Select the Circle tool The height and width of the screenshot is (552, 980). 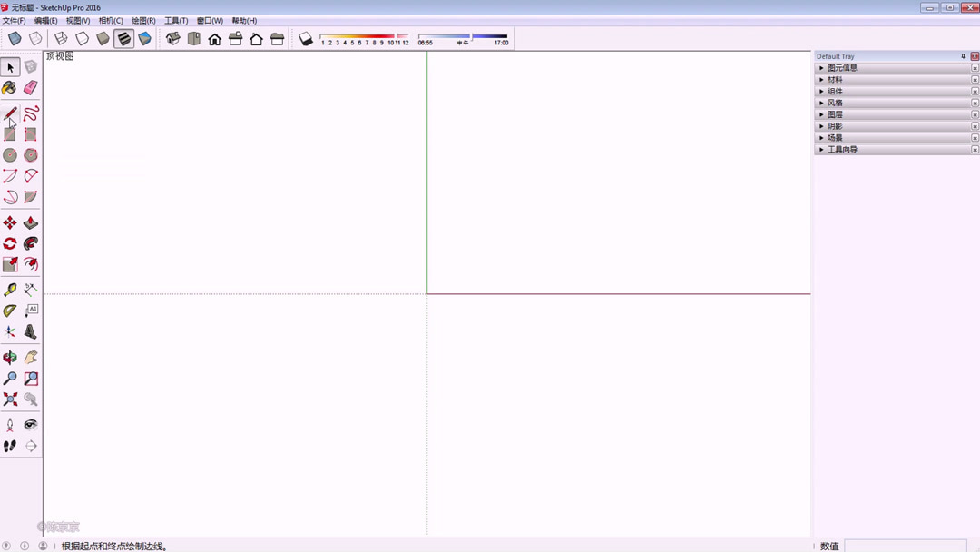(x=11, y=155)
